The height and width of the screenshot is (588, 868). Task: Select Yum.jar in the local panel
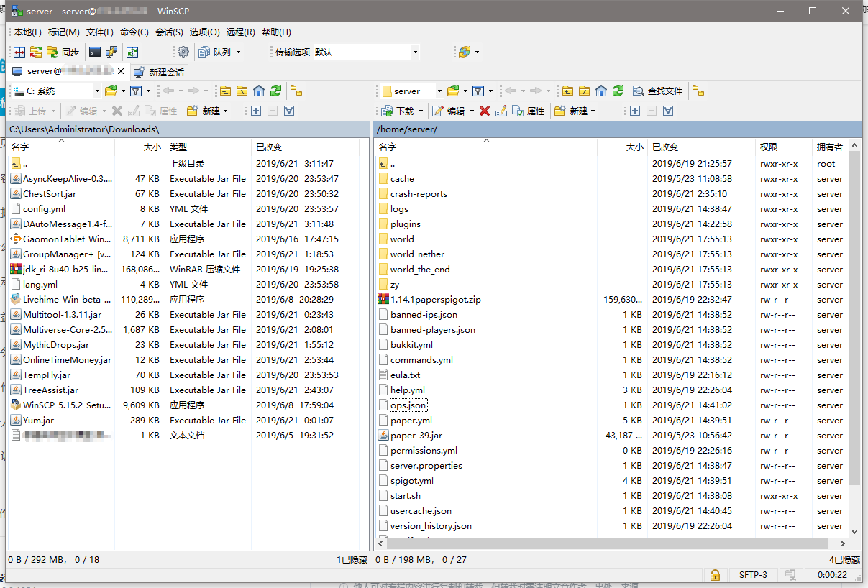click(x=38, y=421)
